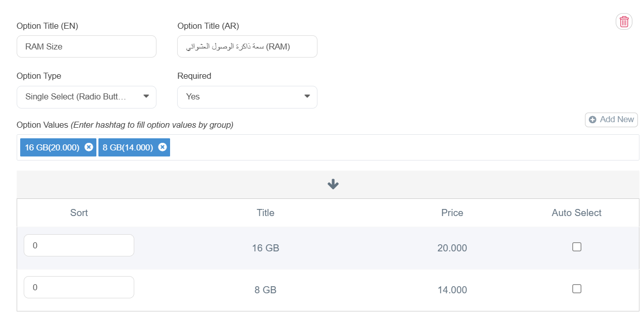The width and height of the screenshot is (644, 317).
Task: Click the Add New button
Action: [x=611, y=120]
